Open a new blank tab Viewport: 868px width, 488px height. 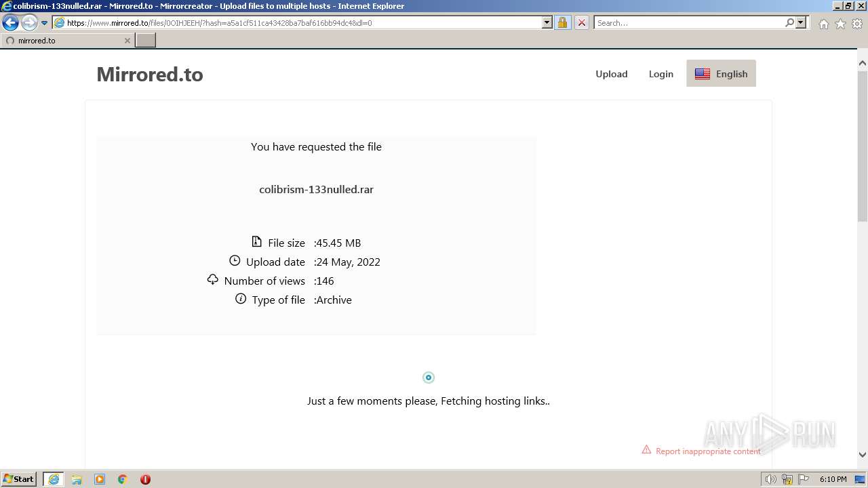pos(146,40)
